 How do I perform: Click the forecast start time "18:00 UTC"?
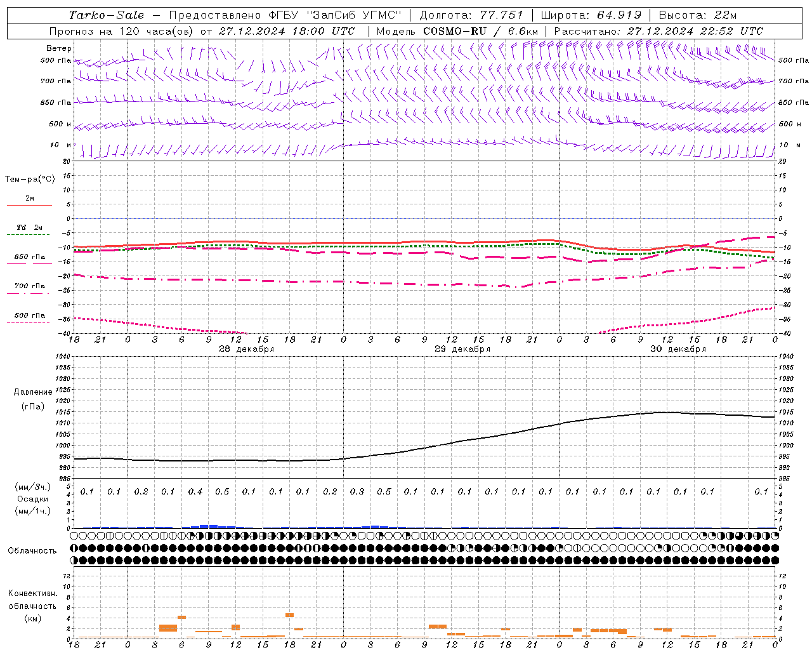323,31
